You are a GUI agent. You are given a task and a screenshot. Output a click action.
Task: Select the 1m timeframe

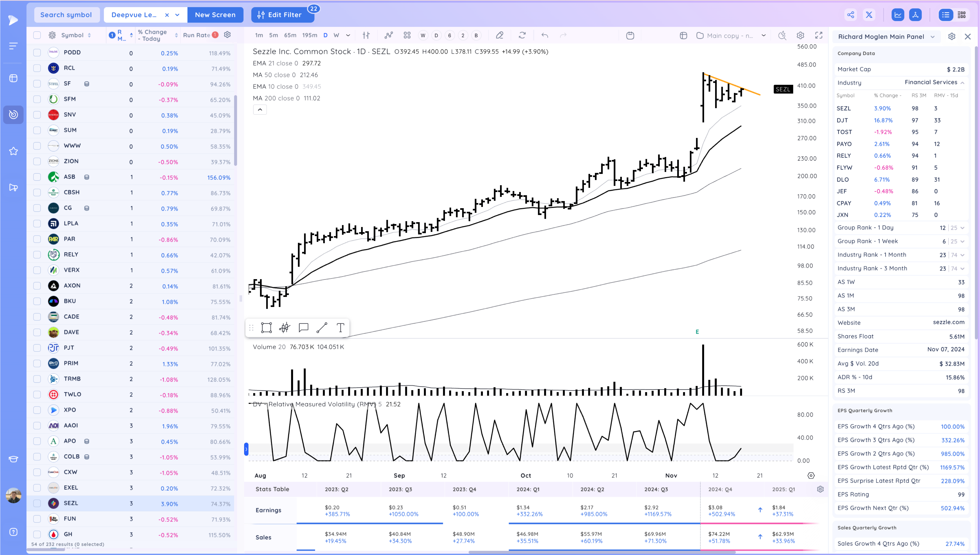(x=259, y=36)
